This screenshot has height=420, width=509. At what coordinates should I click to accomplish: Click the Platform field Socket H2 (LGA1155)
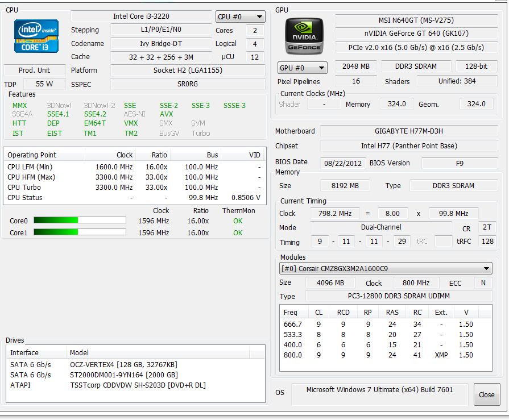188,70
